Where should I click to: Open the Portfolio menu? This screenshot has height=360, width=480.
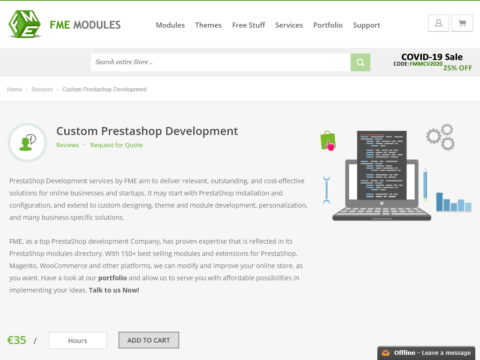pos(328,25)
